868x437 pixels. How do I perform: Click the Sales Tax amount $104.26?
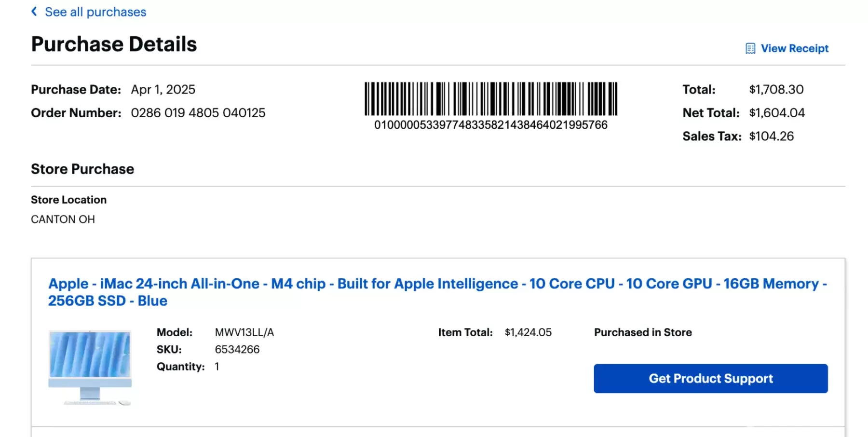[x=771, y=137]
